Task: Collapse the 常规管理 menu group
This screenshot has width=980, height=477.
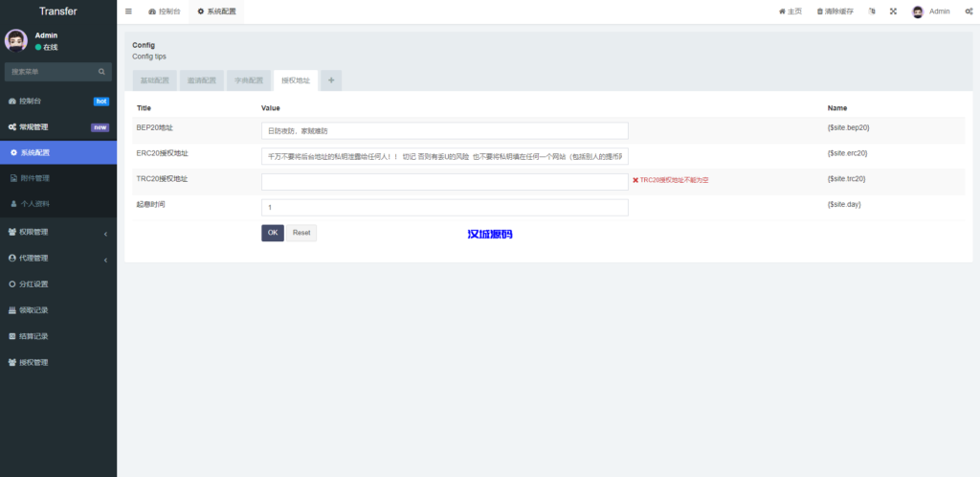Action: (x=57, y=126)
